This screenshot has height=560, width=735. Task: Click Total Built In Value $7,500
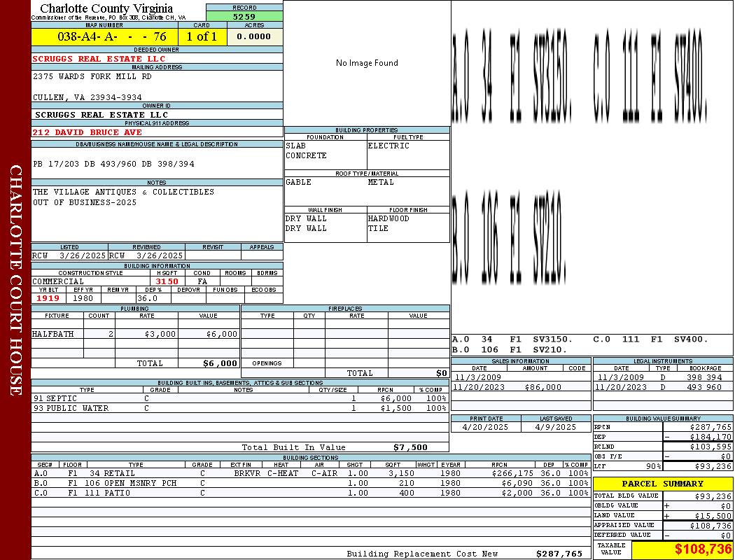(410, 447)
